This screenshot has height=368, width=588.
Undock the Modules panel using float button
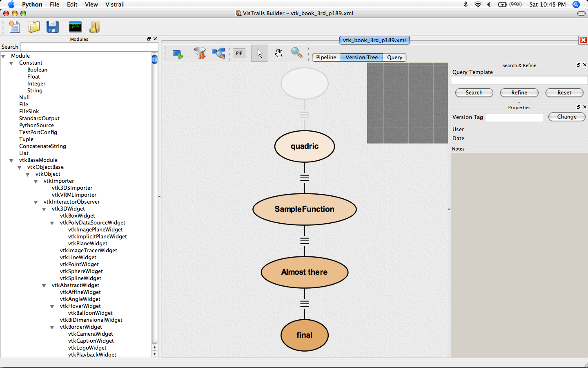[x=149, y=39]
